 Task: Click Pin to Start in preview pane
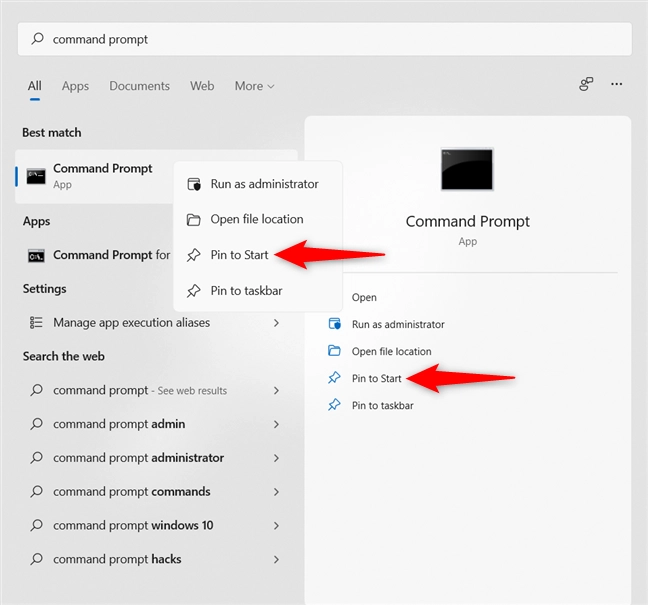coord(376,379)
